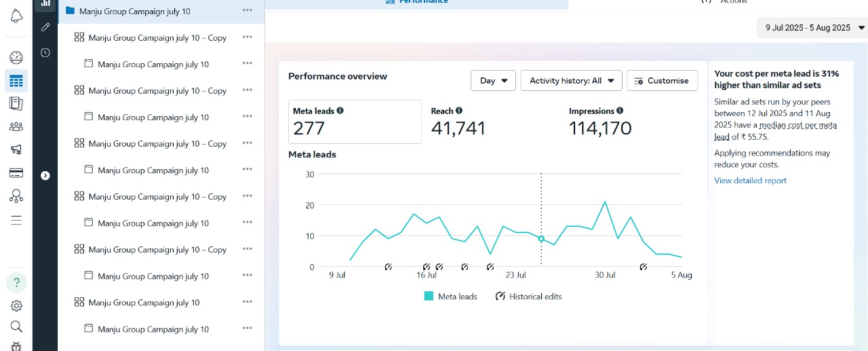Click the Customise button

click(662, 81)
